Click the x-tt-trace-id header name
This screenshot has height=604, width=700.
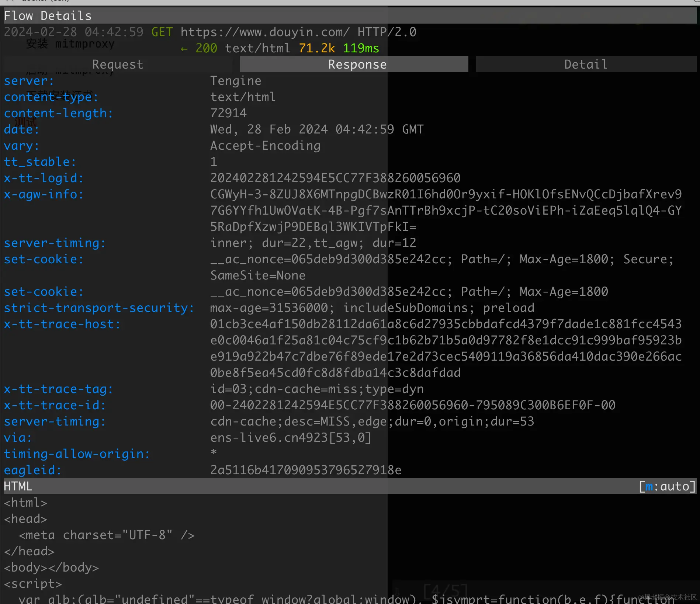55,405
